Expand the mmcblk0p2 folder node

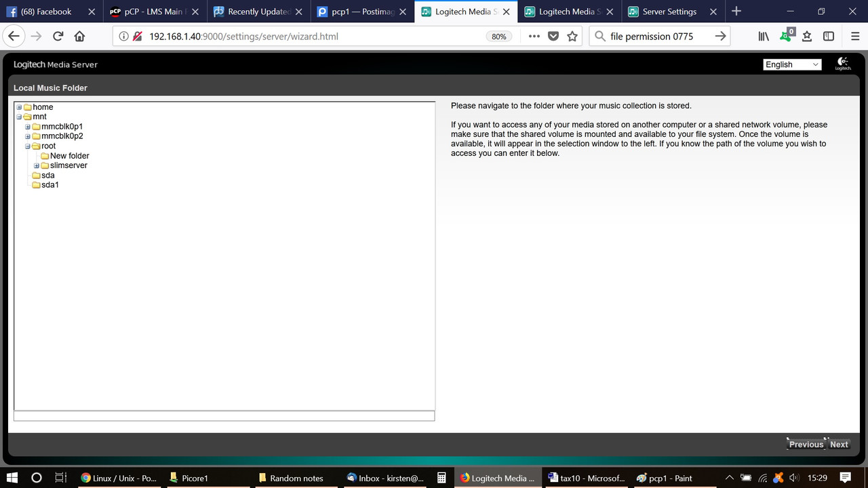(28, 136)
